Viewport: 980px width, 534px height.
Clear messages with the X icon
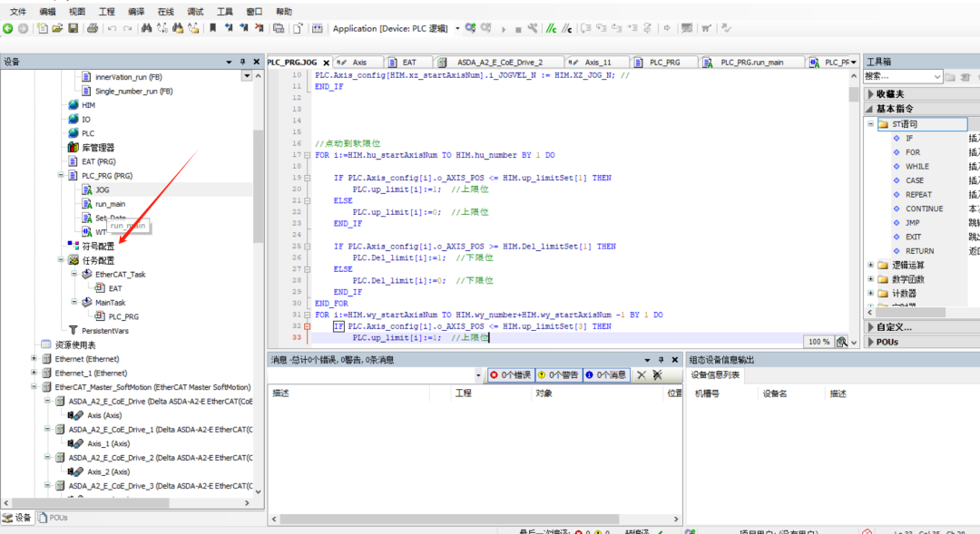642,374
